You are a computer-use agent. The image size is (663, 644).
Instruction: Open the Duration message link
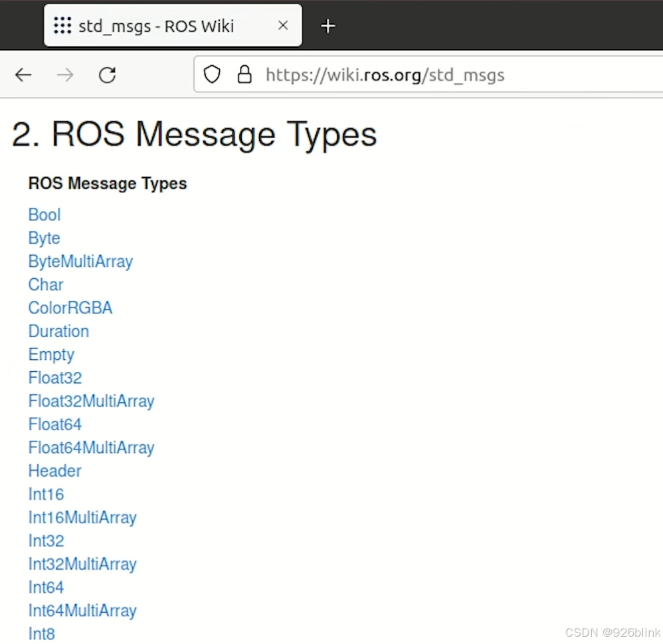(58, 331)
